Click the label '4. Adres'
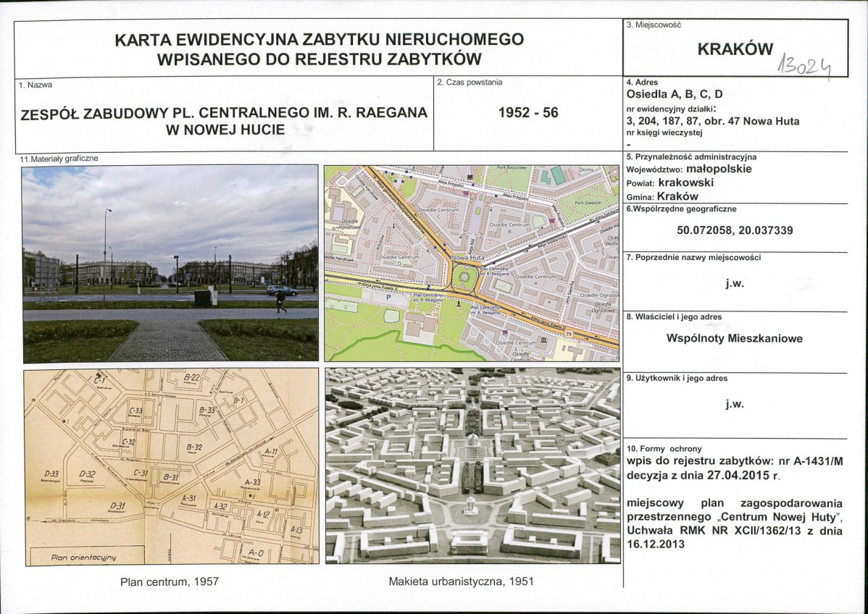Screen dimensions: 868x614 coord(642,83)
